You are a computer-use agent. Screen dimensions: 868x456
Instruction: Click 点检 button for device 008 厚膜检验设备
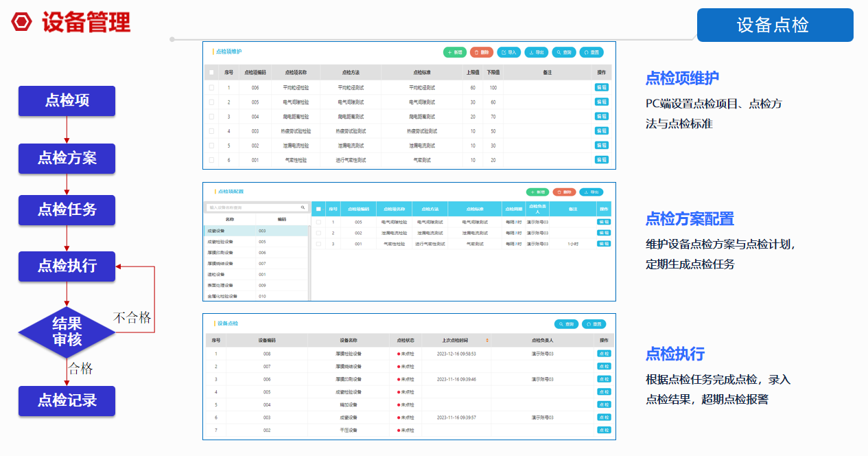click(603, 354)
